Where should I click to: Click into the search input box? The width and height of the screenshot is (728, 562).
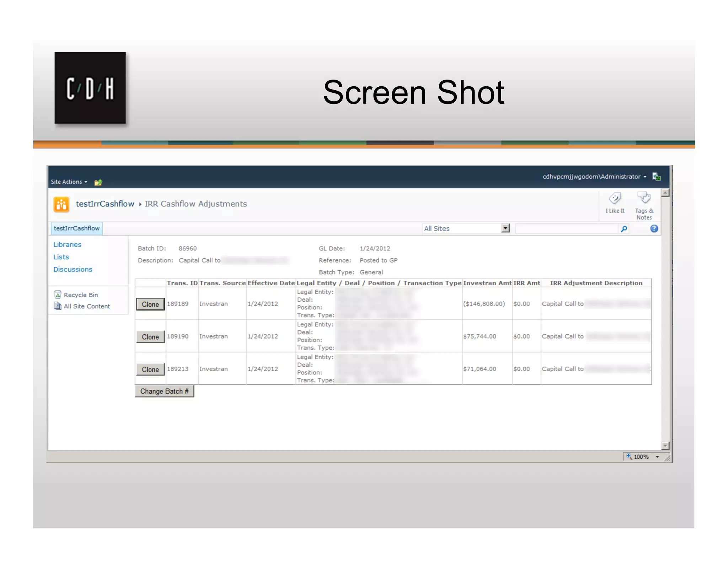[x=567, y=228]
